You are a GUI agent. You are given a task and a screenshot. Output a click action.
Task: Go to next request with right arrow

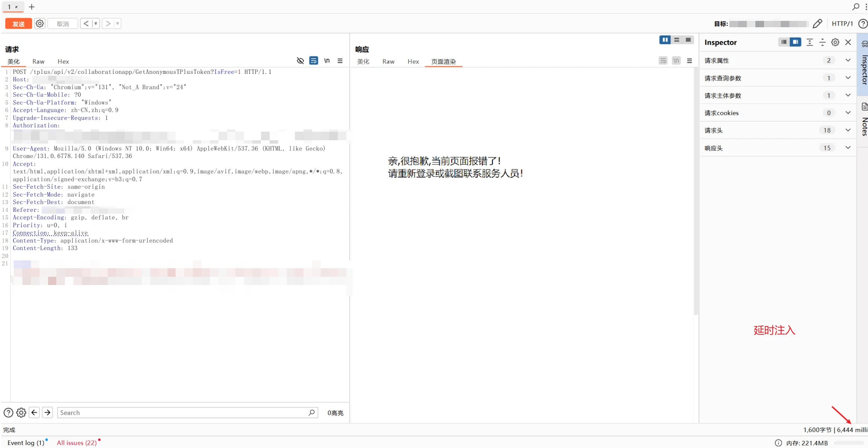coord(108,24)
